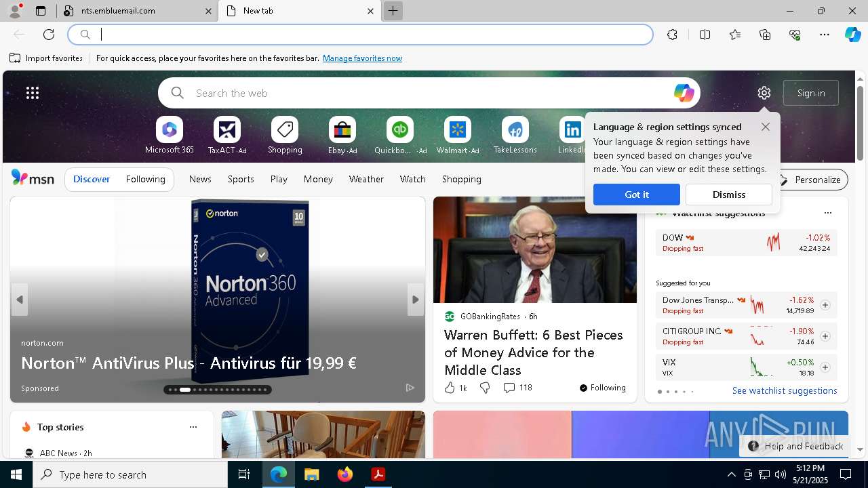The width and height of the screenshot is (868, 488).
Task: Open Windows Start menu
Action: pyautogui.click(x=16, y=474)
